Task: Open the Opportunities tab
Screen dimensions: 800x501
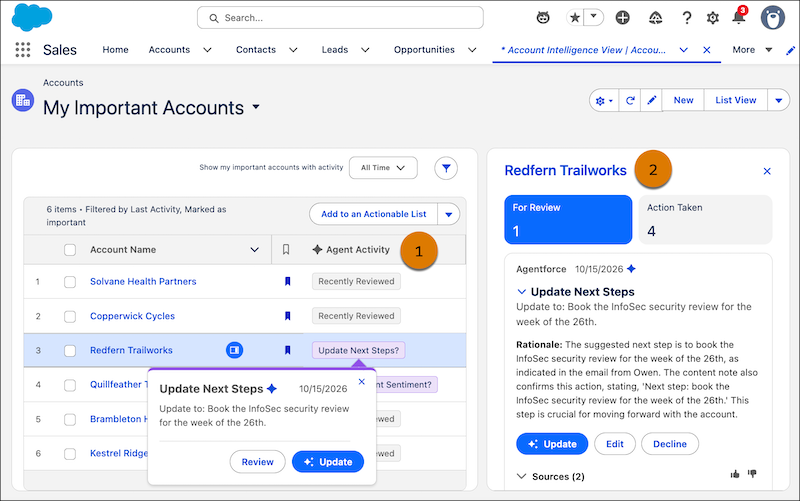Action: [x=424, y=50]
